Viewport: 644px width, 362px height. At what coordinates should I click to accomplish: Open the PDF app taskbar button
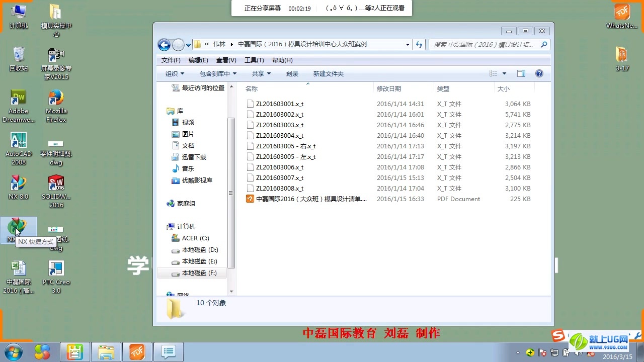(137, 352)
